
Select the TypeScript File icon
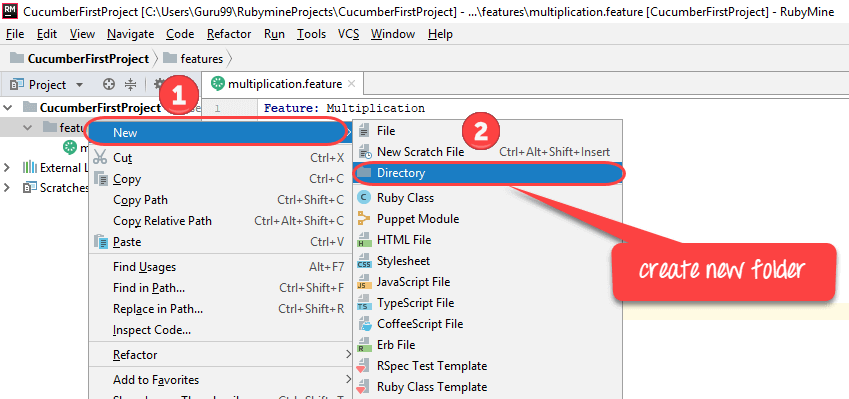[x=364, y=303]
